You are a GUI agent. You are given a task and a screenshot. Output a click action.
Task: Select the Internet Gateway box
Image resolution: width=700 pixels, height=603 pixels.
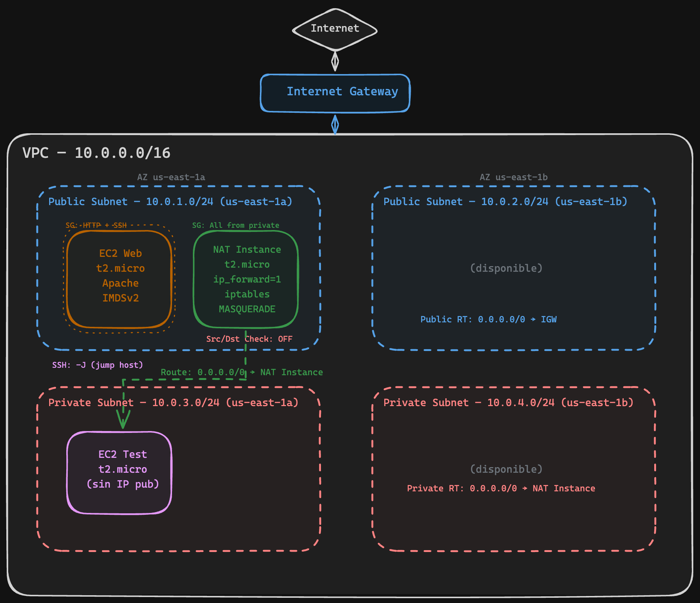(335, 93)
